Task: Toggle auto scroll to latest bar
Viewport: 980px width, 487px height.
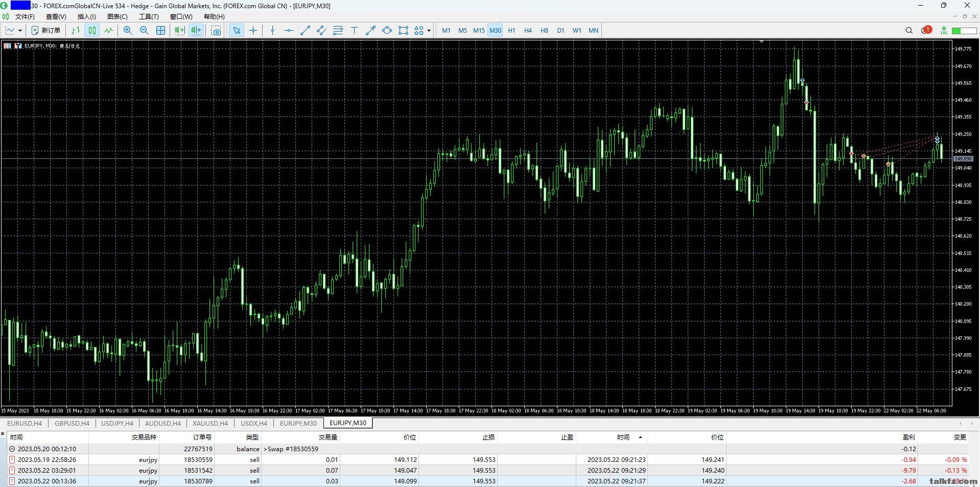Action: pos(179,30)
